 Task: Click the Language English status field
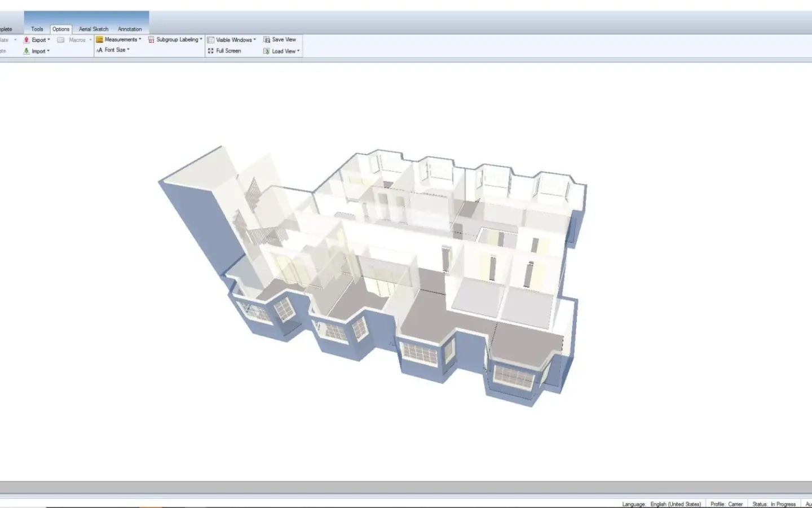tap(661, 504)
